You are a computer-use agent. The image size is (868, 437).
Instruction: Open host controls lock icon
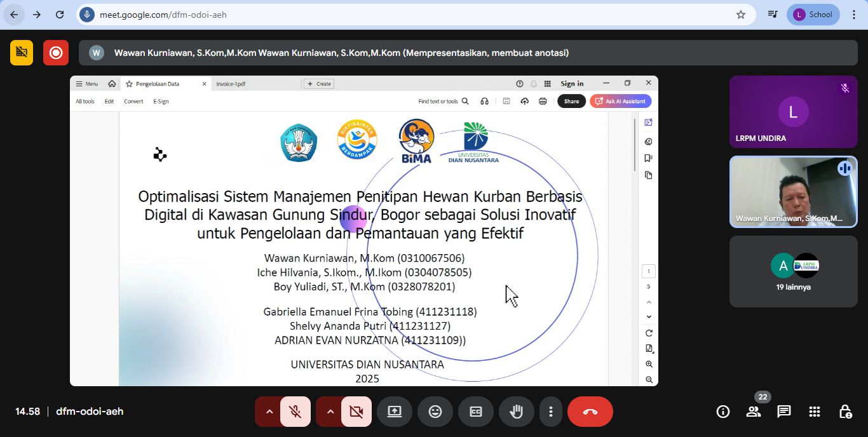(845, 412)
